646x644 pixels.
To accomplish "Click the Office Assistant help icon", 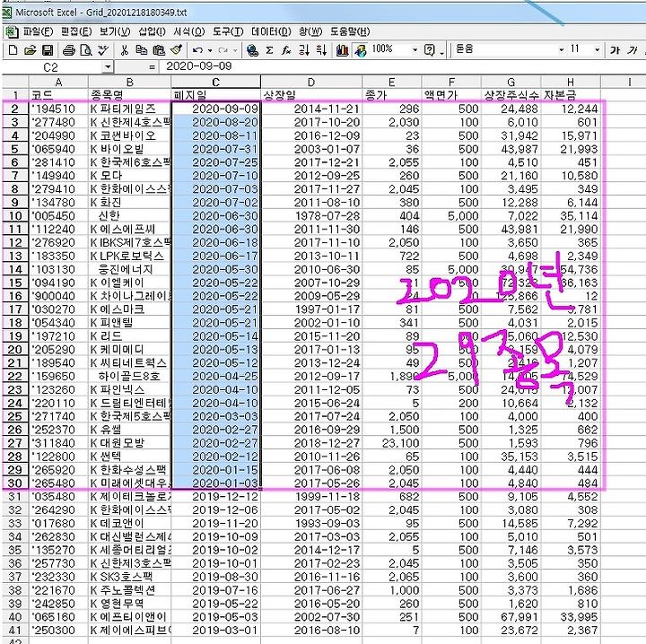I will [x=429, y=50].
